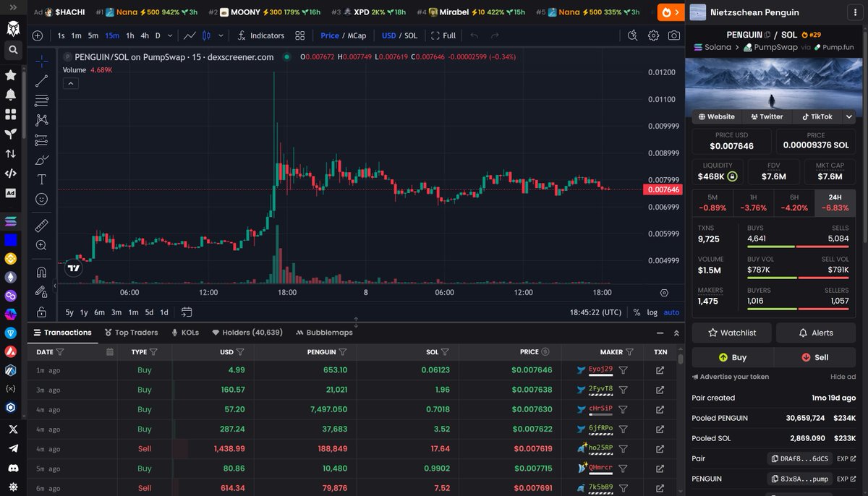
Task: Select the ruler measure tool
Action: point(42,226)
